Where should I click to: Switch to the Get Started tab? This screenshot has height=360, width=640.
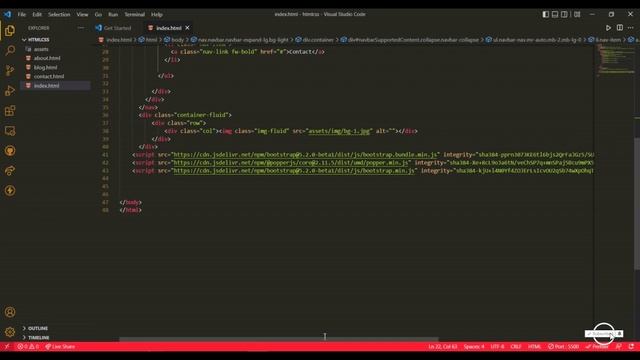[x=118, y=28]
